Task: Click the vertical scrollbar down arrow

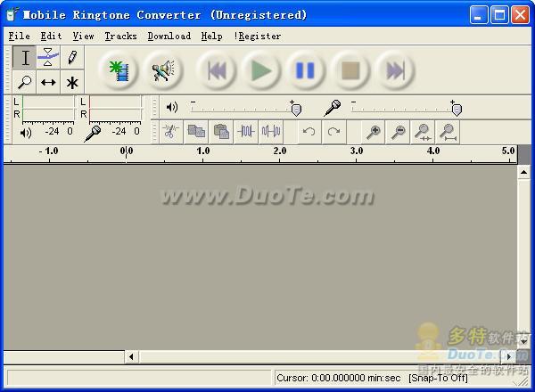Action: tap(523, 341)
